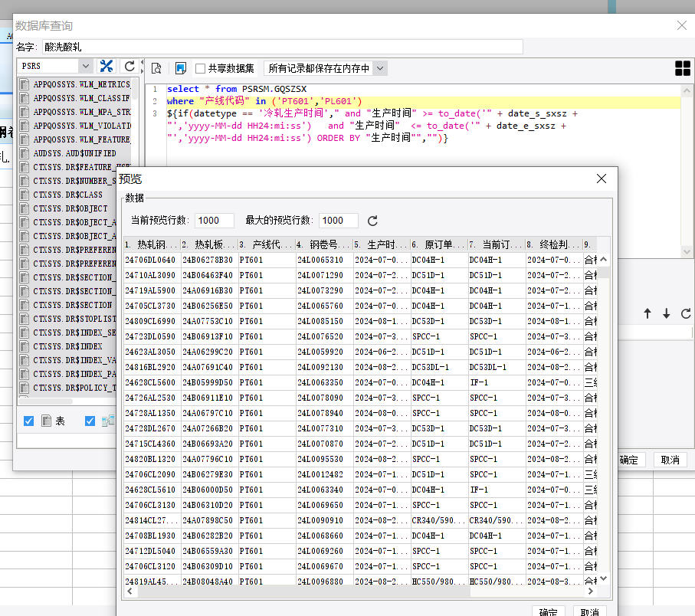Click the 钢卷号 column header
Viewport: 695px width, 616px height.
[x=324, y=244]
